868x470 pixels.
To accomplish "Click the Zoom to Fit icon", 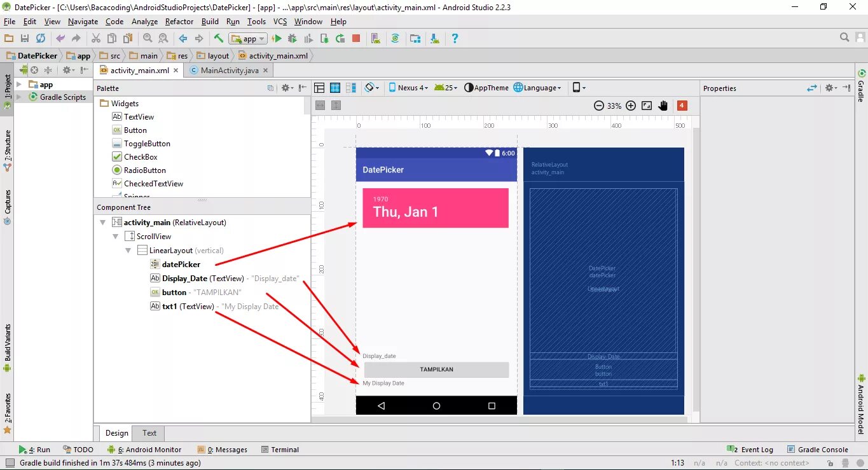I will click(x=647, y=106).
